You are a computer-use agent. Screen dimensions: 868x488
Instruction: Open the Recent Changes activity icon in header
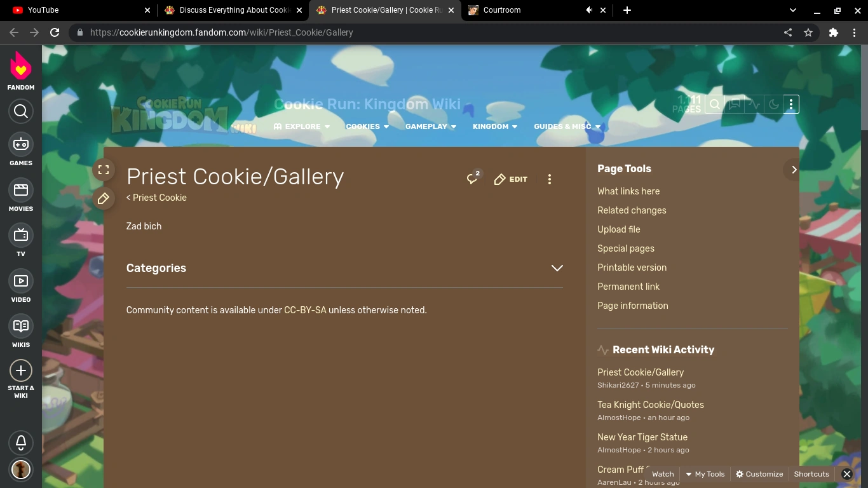754,104
